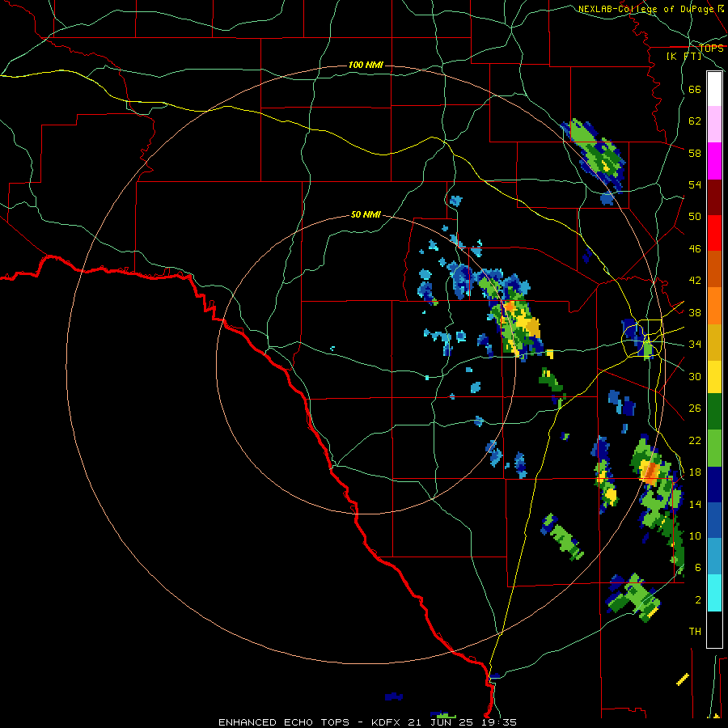Click the 14 value on the legend
Viewport: 728px width, 728px height.
pos(695,504)
